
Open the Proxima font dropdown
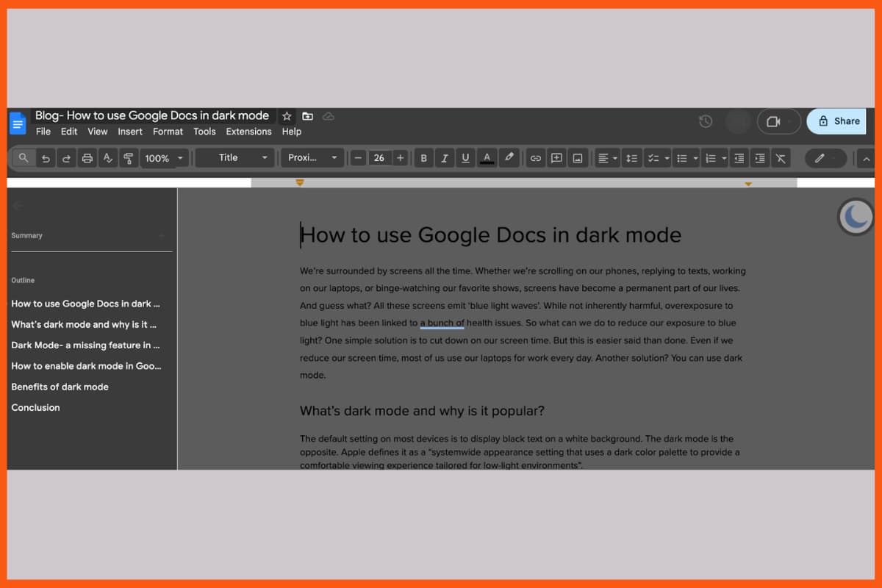(x=312, y=158)
